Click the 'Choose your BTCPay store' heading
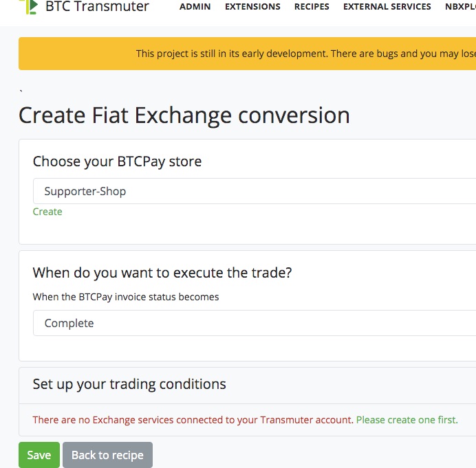The height and width of the screenshot is (468, 476). pyautogui.click(x=117, y=161)
